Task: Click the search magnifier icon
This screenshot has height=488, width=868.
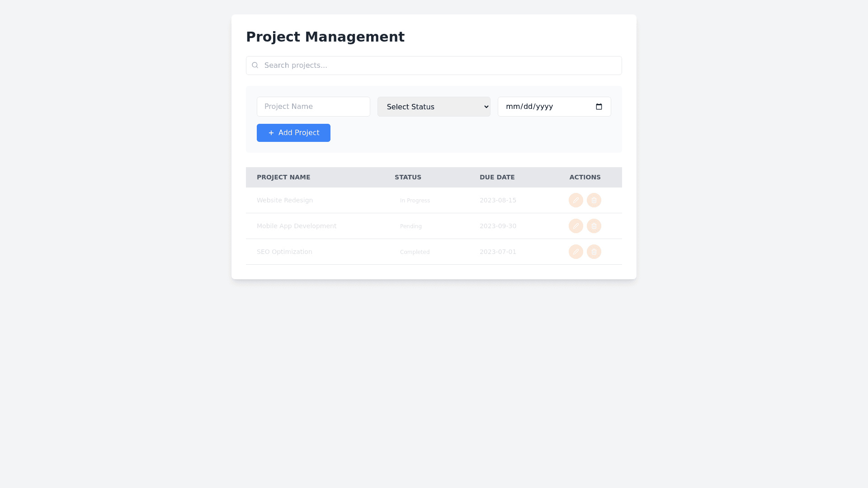Action: pos(255,66)
